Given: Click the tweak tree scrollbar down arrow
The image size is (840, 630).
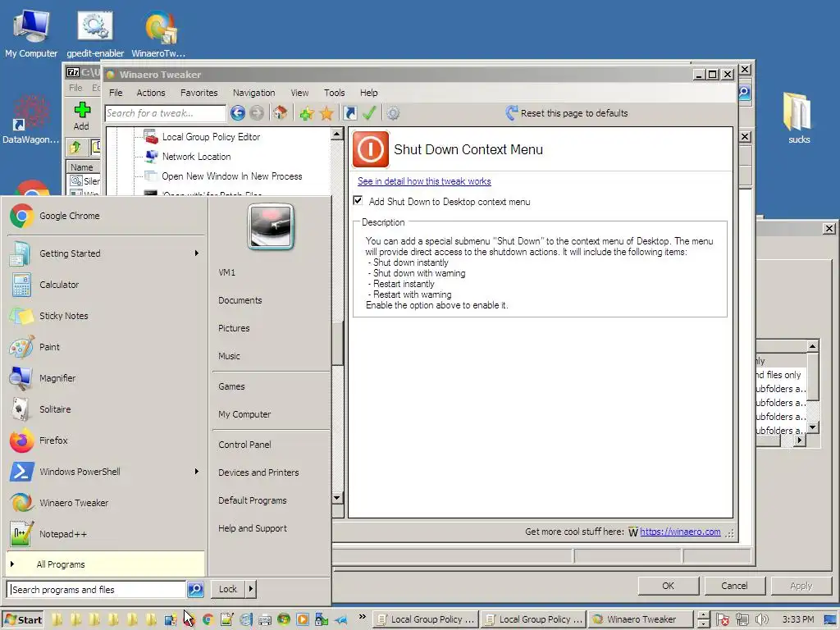Looking at the screenshot, I should [337, 498].
